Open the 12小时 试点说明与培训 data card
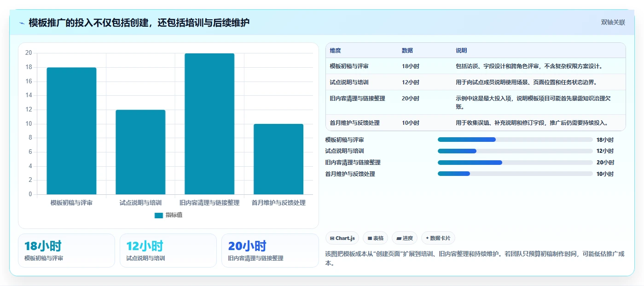Image resolution: width=644 pixels, height=286 pixels. pyautogui.click(x=168, y=251)
